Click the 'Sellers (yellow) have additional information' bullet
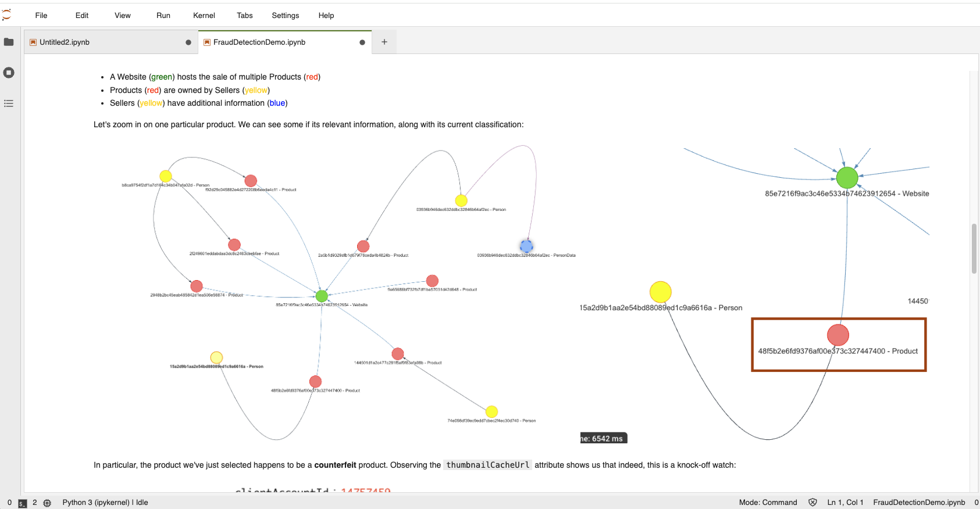Image resolution: width=980 pixels, height=509 pixels. click(199, 103)
